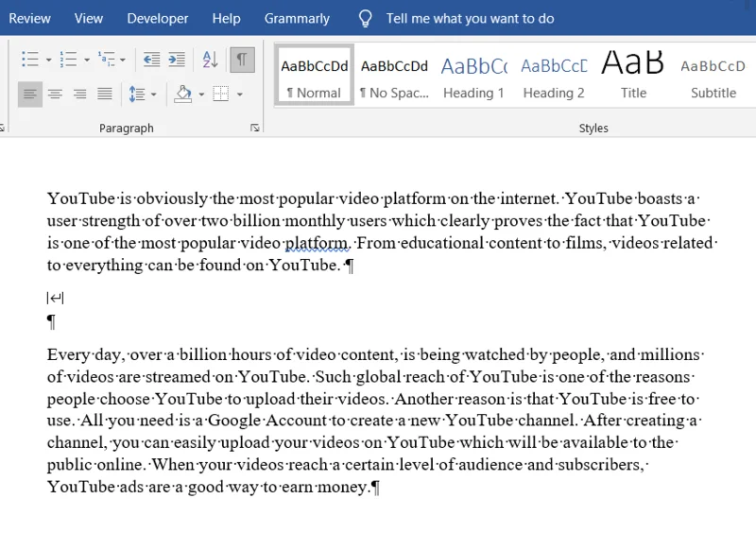Image resolution: width=756 pixels, height=533 pixels.
Task: Toggle Center alignment
Action: (55, 94)
